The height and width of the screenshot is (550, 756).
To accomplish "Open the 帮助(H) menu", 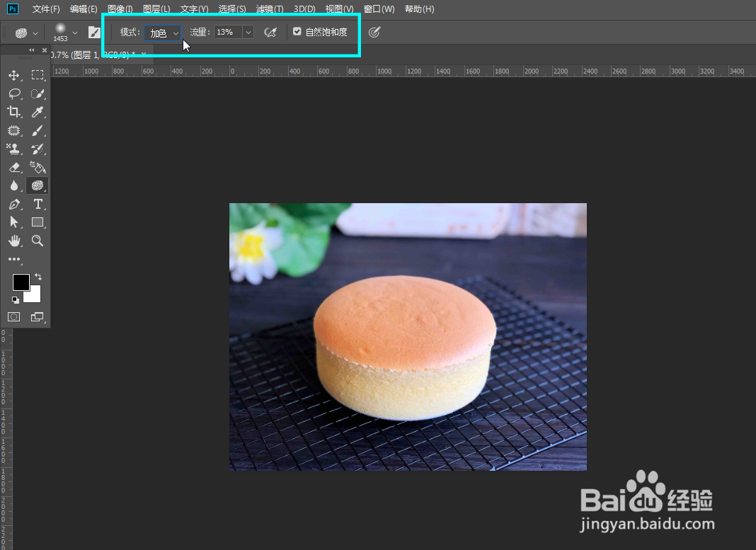I will point(420,9).
